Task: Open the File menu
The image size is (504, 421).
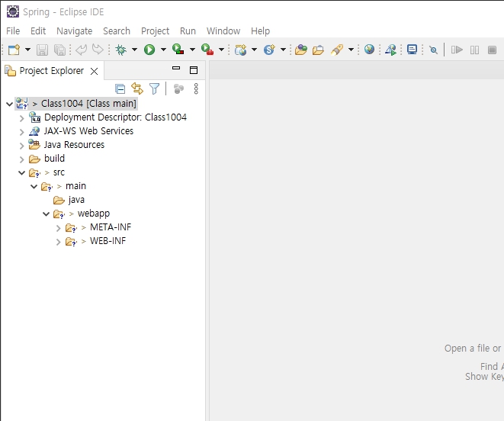Action: point(13,31)
